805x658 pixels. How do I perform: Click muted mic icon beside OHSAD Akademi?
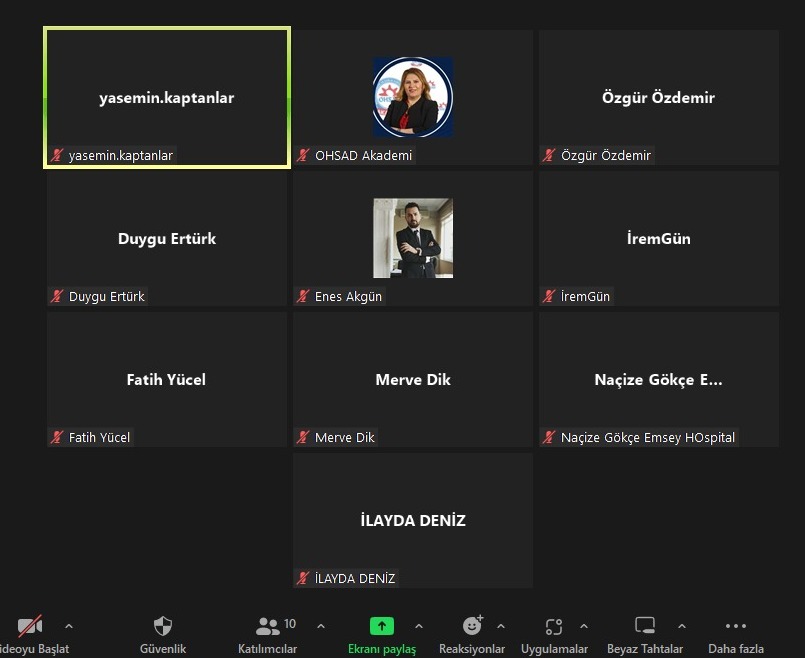[303, 155]
